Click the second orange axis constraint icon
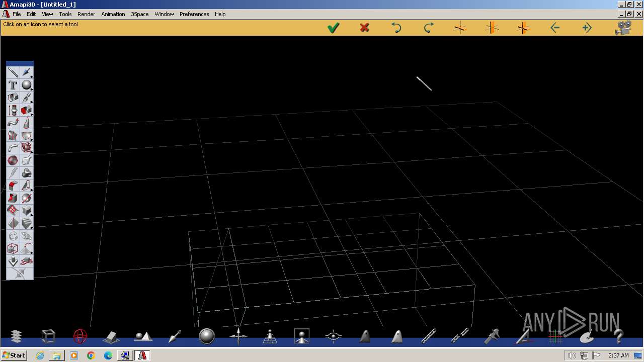The width and height of the screenshot is (644, 362). pyautogui.click(x=492, y=28)
